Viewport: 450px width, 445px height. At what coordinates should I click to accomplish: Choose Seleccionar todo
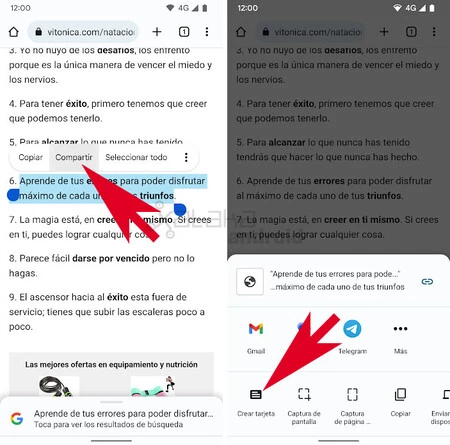(136, 157)
